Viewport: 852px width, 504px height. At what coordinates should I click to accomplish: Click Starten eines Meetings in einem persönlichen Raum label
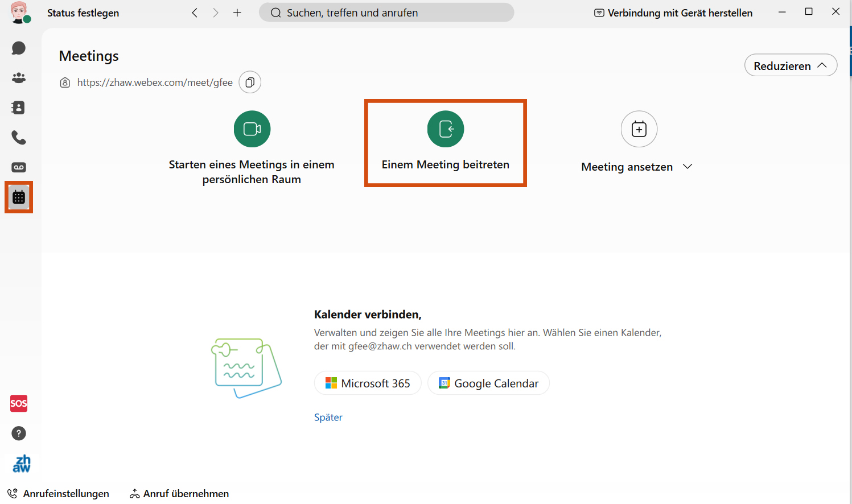coord(252,172)
